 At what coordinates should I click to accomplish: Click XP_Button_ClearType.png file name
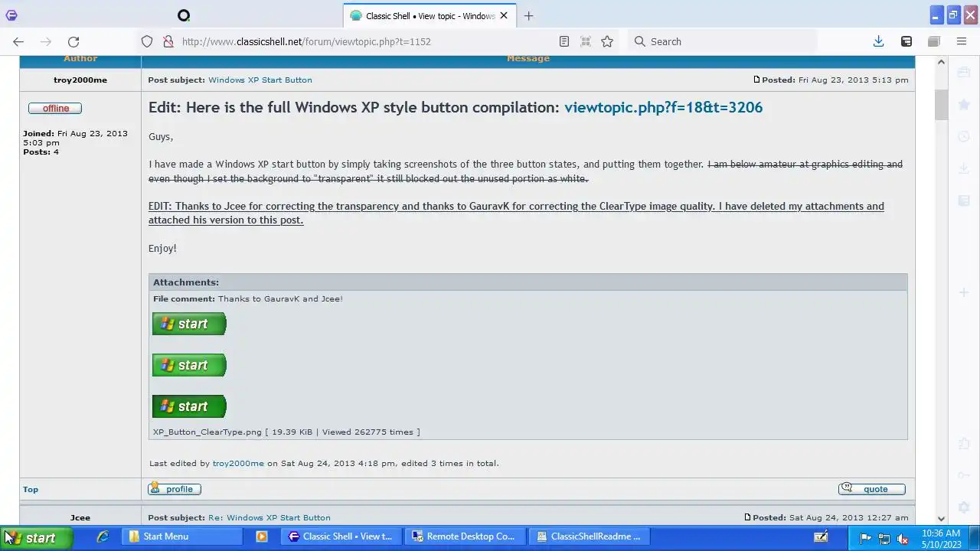coord(207,432)
